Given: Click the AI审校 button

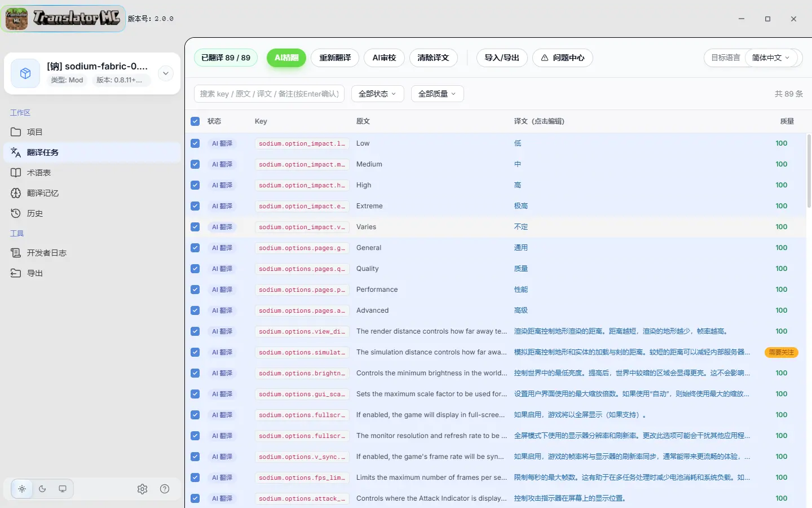Looking at the screenshot, I should pyautogui.click(x=384, y=58).
